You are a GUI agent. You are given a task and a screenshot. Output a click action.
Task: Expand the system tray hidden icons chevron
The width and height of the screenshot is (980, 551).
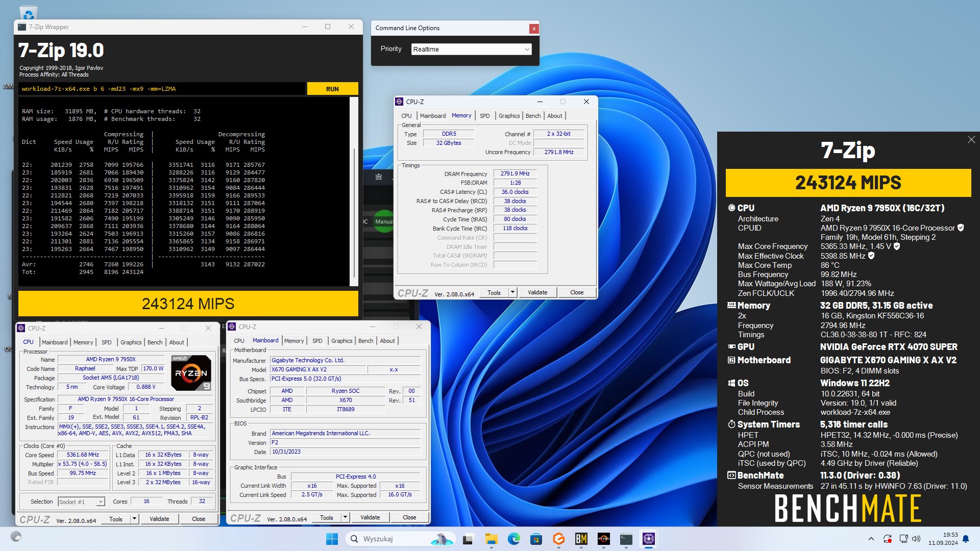click(871, 539)
